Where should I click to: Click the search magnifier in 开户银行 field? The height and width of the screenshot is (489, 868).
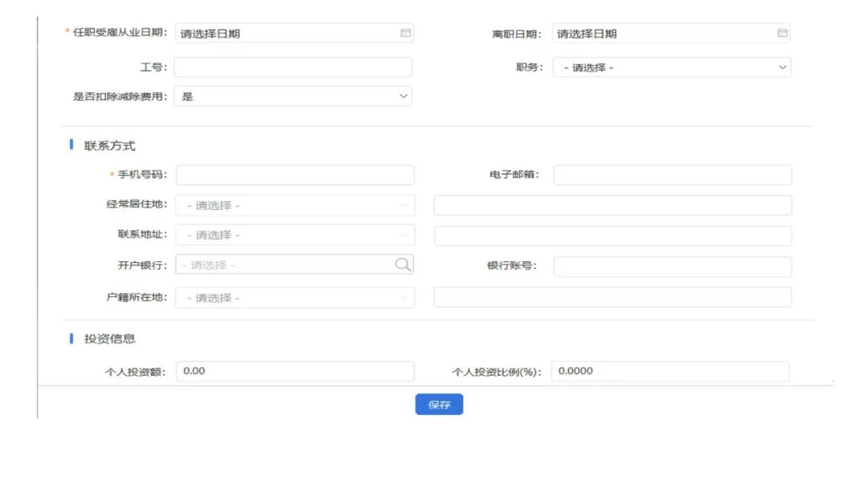point(403,265)
